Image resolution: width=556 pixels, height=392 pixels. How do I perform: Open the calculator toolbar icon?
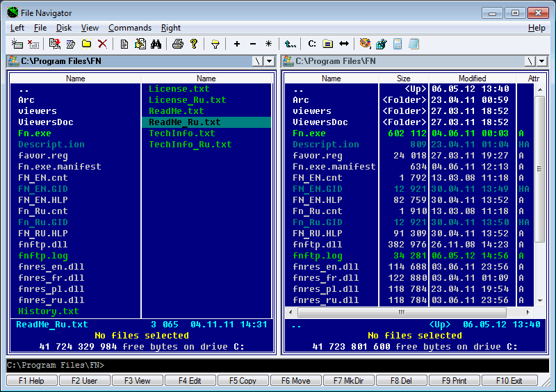tap(398, 44)
